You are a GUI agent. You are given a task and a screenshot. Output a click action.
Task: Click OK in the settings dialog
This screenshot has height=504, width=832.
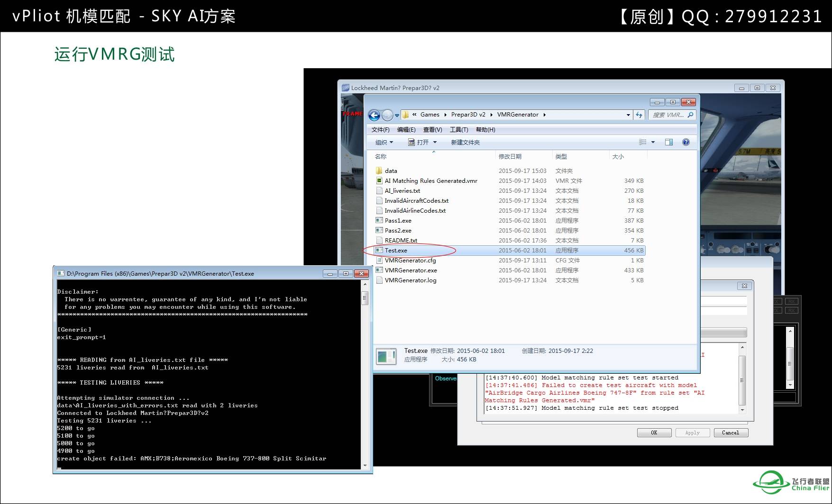tap(654, 432)
